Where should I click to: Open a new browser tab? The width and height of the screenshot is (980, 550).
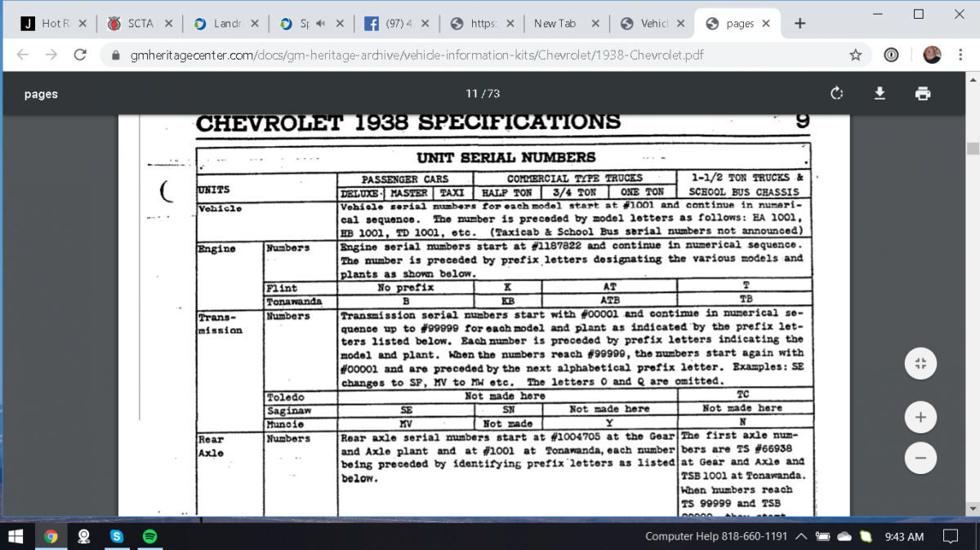[800, 24]
